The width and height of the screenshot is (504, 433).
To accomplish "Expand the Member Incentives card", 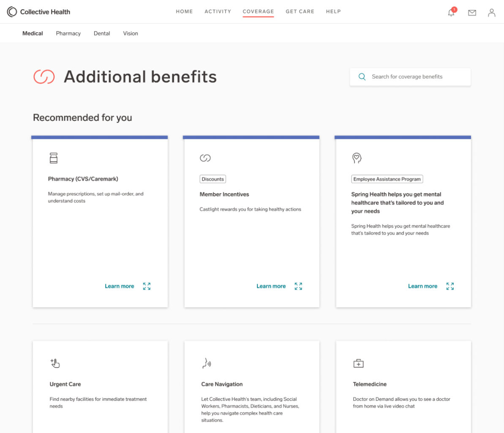I will pos(298,286).
